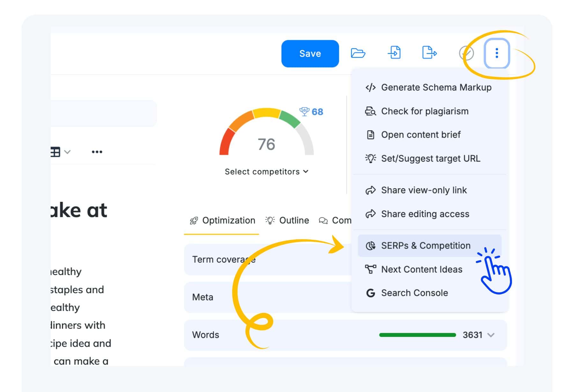
Task: Click the lightbulb icon on Outline tab
Action: click(x=270, y=220)
